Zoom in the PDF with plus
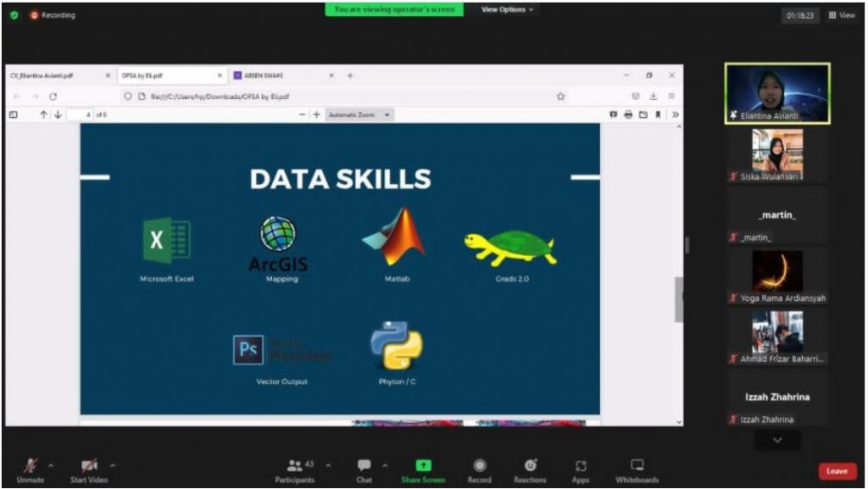Viewport: 868px width, 489px height. click(x=317, y=114)
